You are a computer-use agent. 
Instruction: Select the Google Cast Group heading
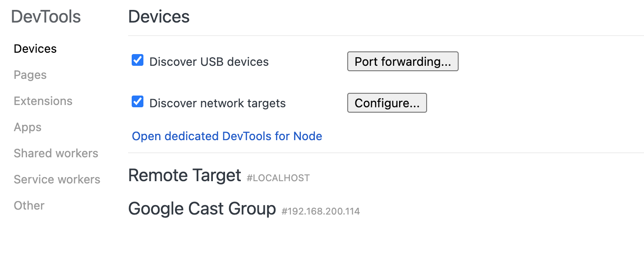tap(202, 209)
